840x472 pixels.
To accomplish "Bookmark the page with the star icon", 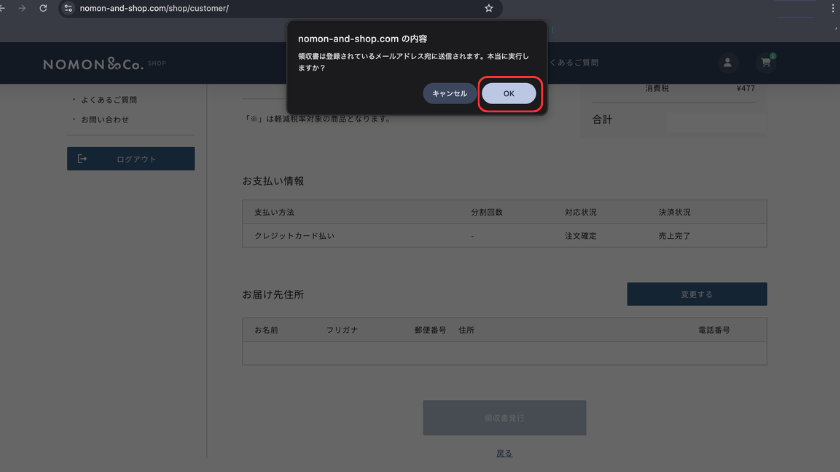I will [488, 8].
